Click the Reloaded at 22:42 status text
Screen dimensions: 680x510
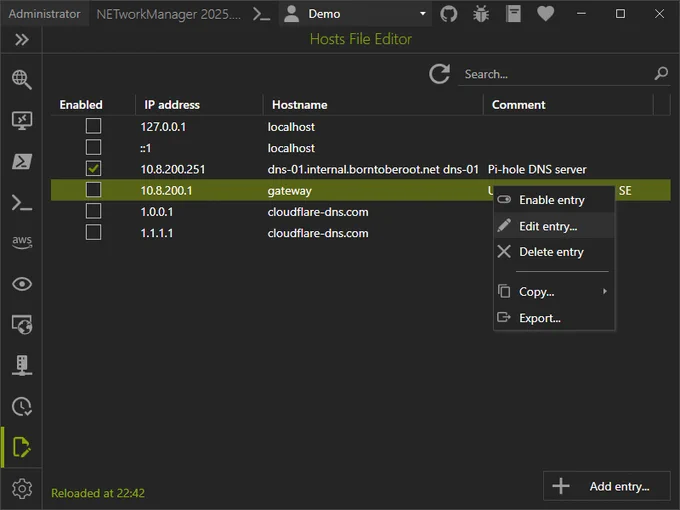click(98, 493)
